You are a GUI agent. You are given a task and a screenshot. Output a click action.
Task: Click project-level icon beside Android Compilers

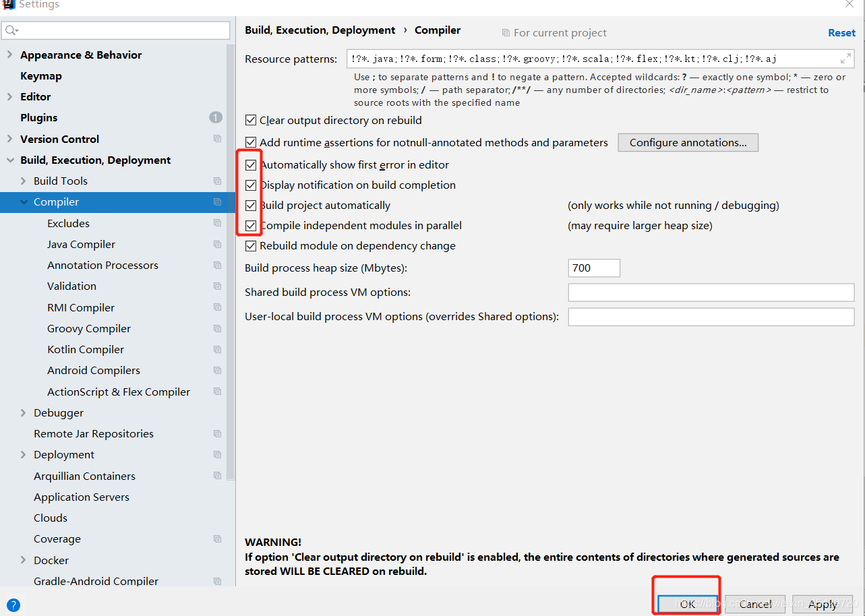[217, 370]
